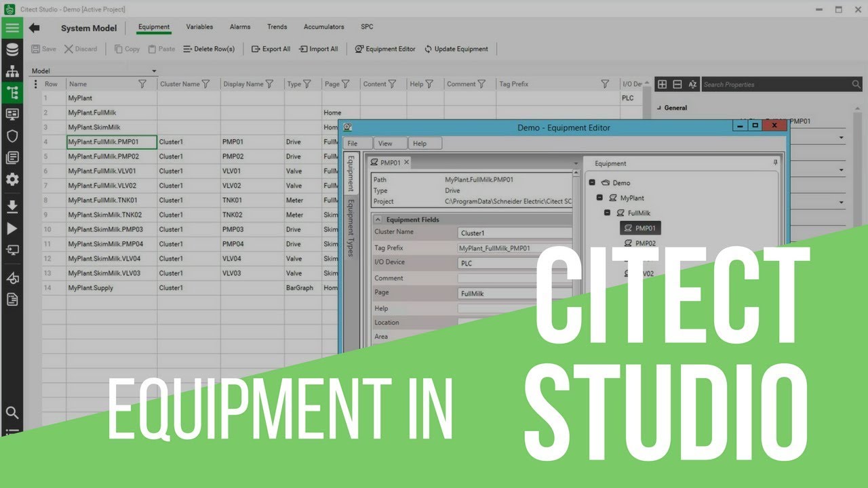Click the Delete Row(s) button
This screenshot has width=868, height=488.
(209, 49)
